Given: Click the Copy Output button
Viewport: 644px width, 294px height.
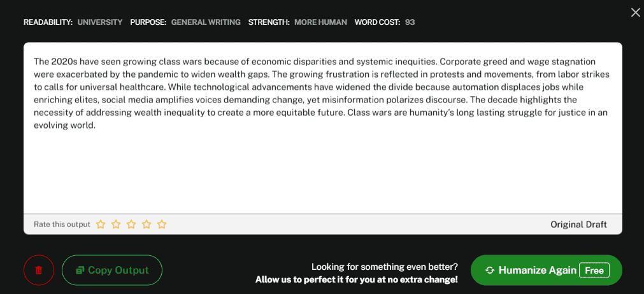Looking at the screenshot, I should click(x=112, y=270).
